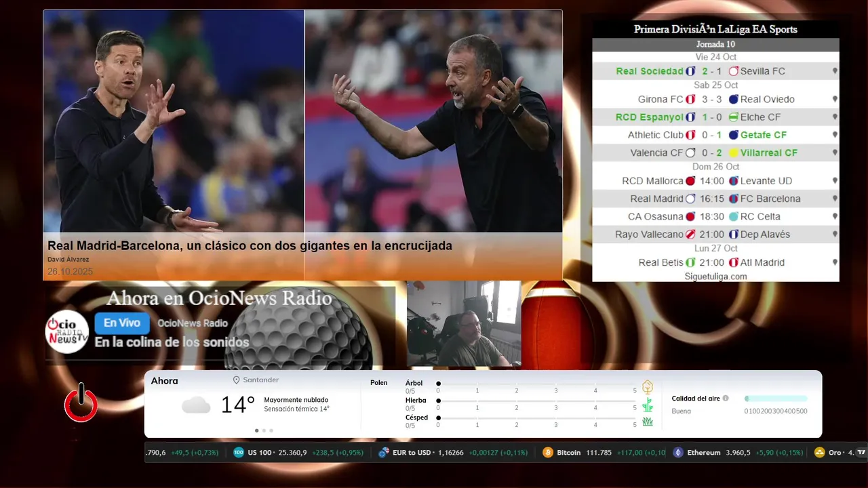Click the Jornada 10 header
This screenshot has width=868, height=488.
click(715, 44)
